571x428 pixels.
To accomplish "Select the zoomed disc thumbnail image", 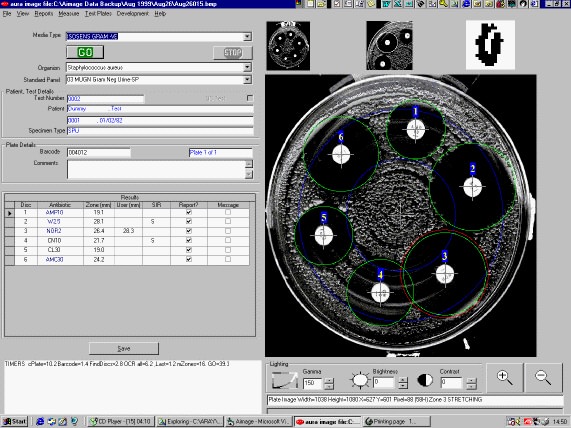I will pyautogui.click(x=389, y=45).
